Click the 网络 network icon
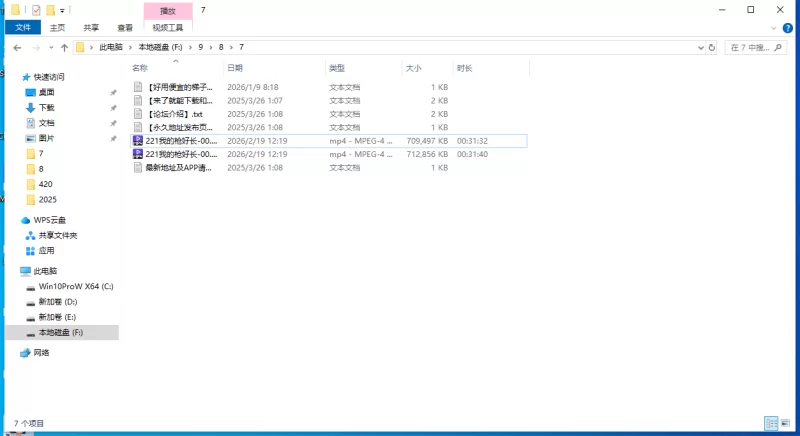Screen dimensions: 800x436 pyautogui.click(x=26, y=353)
